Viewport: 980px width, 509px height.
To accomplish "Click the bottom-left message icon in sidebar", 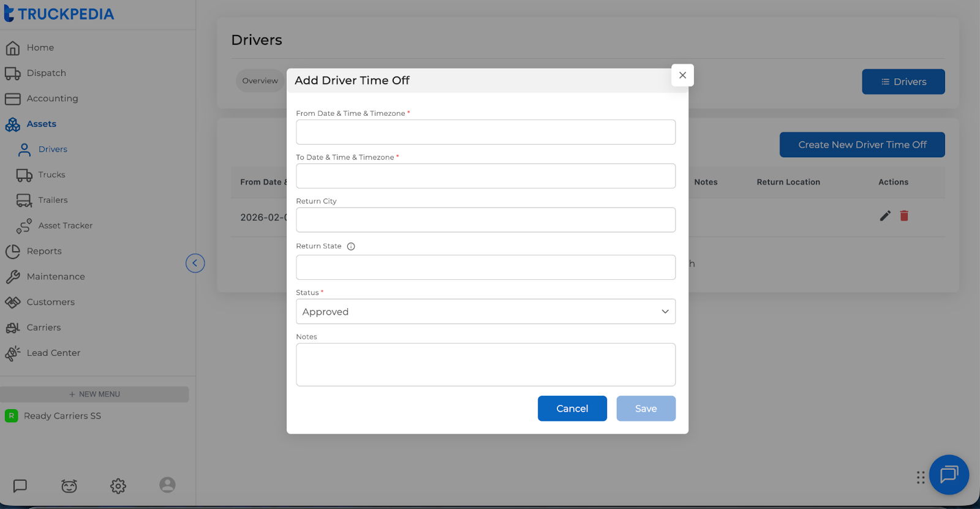I will click(20, 486).
